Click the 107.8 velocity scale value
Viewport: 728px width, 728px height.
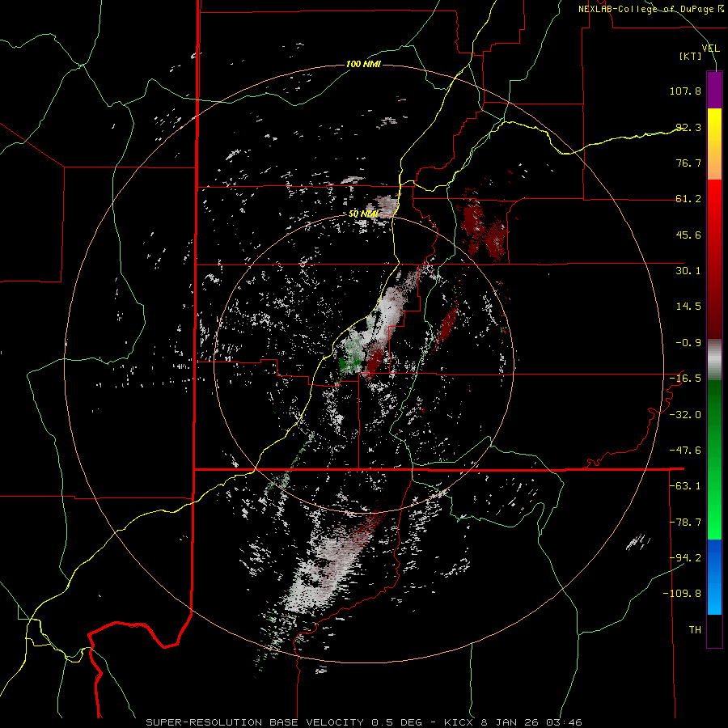[685, 91]
